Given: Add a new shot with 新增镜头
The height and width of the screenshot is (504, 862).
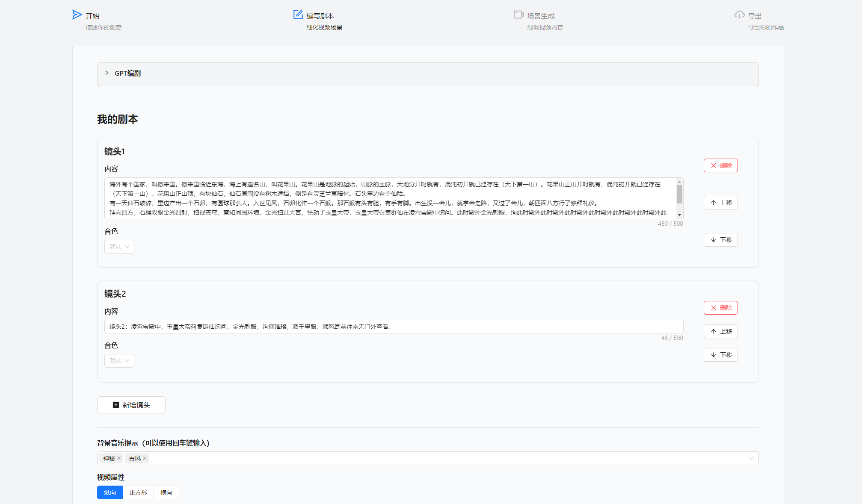Looking at the screenshot, I should (131, 405).
